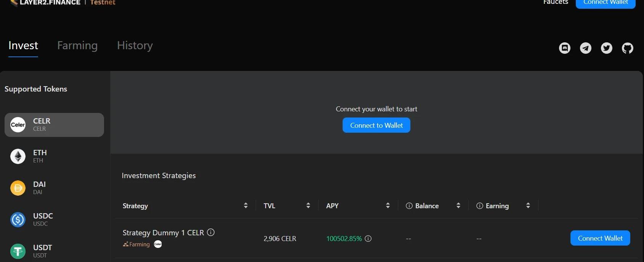Image resolution: width=644 pixels, height=262 pixels.
Task: Open the Telegram channel icon
Action: point(585,48)
